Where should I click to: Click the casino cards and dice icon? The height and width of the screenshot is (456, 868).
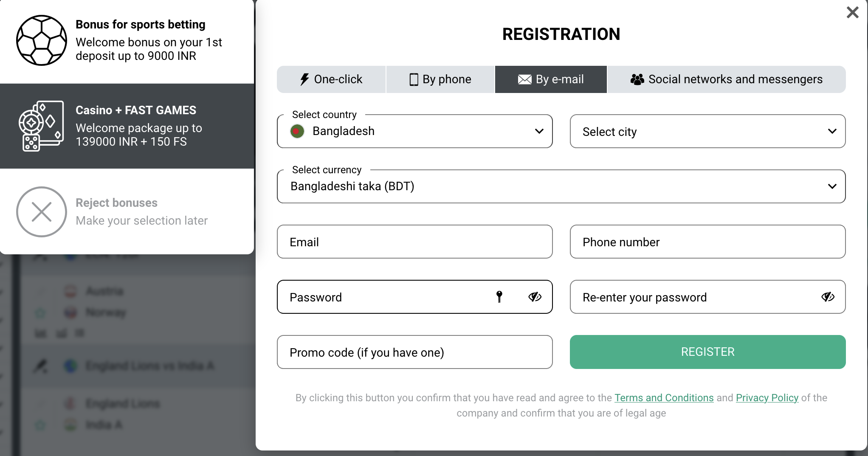click(x=41, y=126)
